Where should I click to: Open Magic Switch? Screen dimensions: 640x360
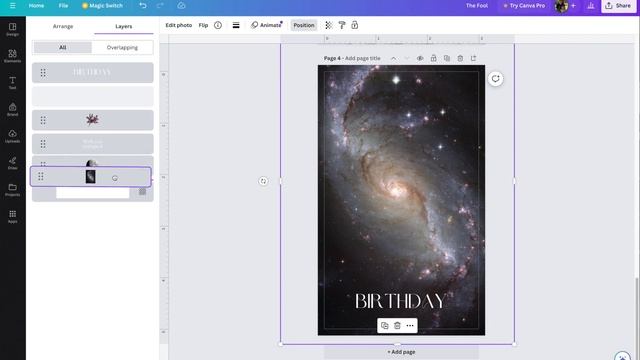[x=102, y=6]
